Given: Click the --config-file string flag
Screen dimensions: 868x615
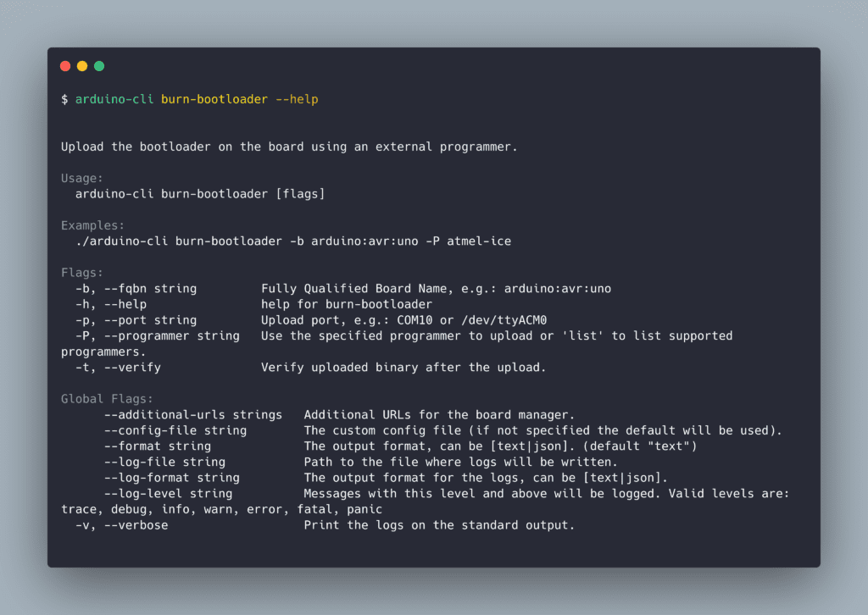Looking at the screenshot, I should click(175, 430).
